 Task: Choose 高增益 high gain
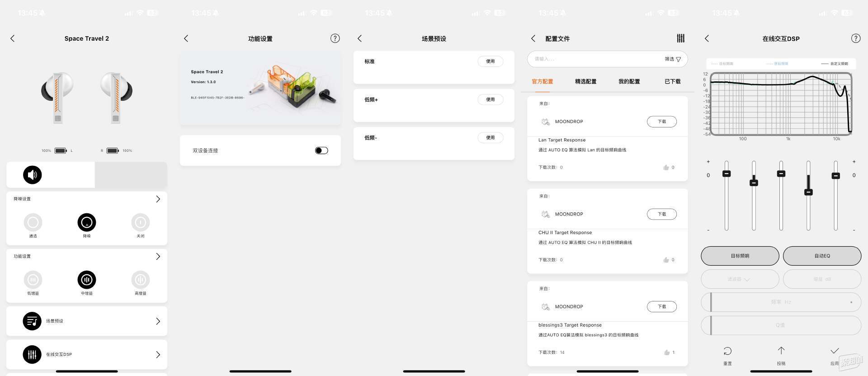[x=141, y=280]
